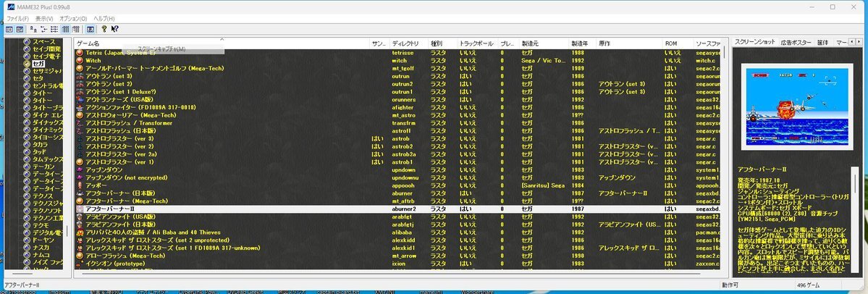Image resolution: width=868 pixels, height=294 pixels.
Task: Select the テクノス folder icon
Action: click(x=27, y=196)
